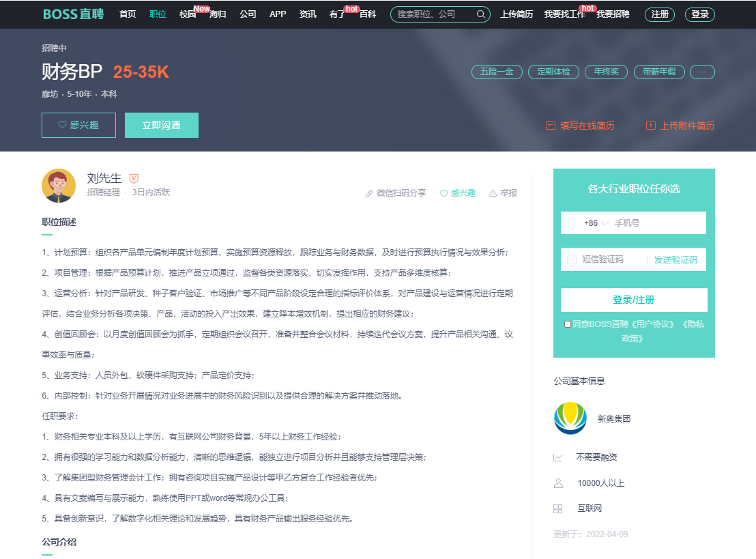Screen dimensions: 756x559
Task: Click the 互联网 industry row
Action: [577, 508]
